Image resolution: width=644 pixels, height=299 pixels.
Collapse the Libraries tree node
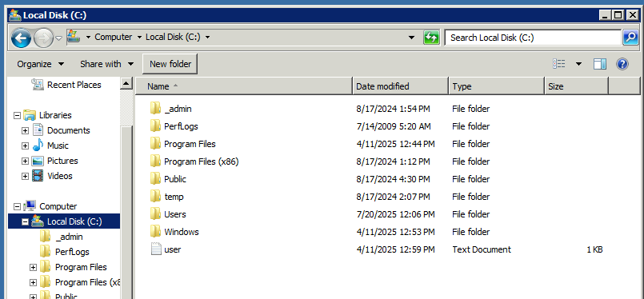tap(17, 115)
